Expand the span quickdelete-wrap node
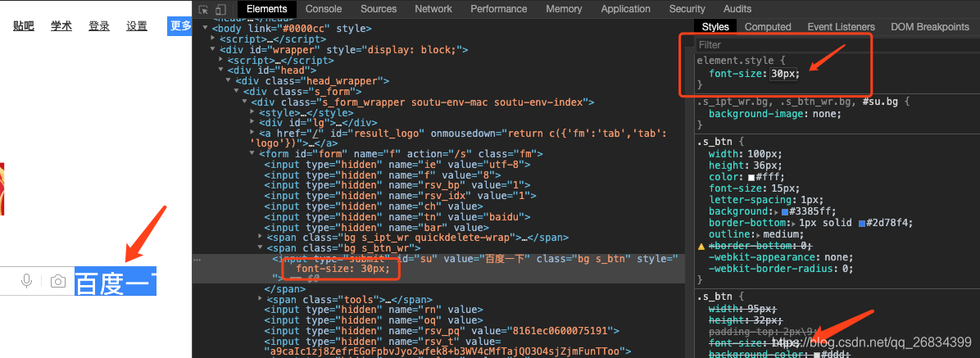The height and width of the screenshot is (358, 980). (261, 238)
